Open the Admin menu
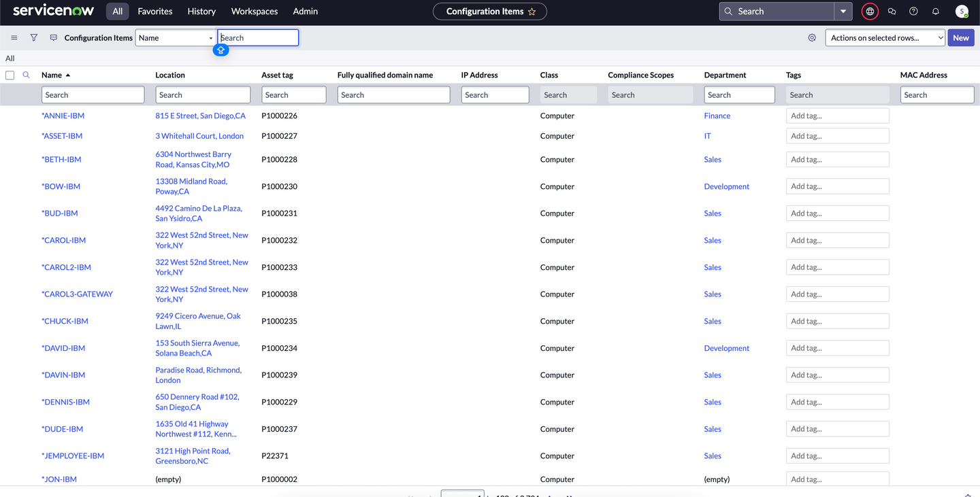980x497 pixels. click(x=306, y=12)
